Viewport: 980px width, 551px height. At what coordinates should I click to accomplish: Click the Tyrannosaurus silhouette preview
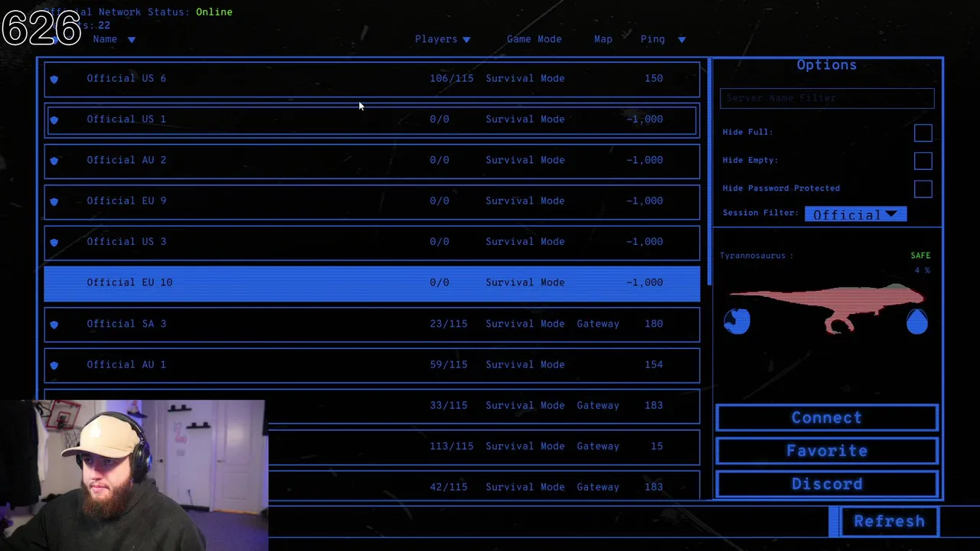tap(827, 308)
